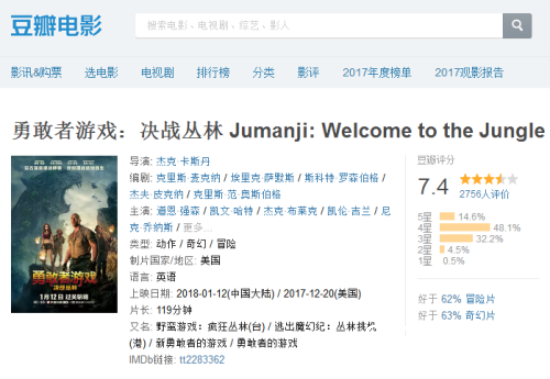Screen dimensions: 550x379
Task: Open actor 凯伦·吉兰 link
Action: tap(349, 211)
